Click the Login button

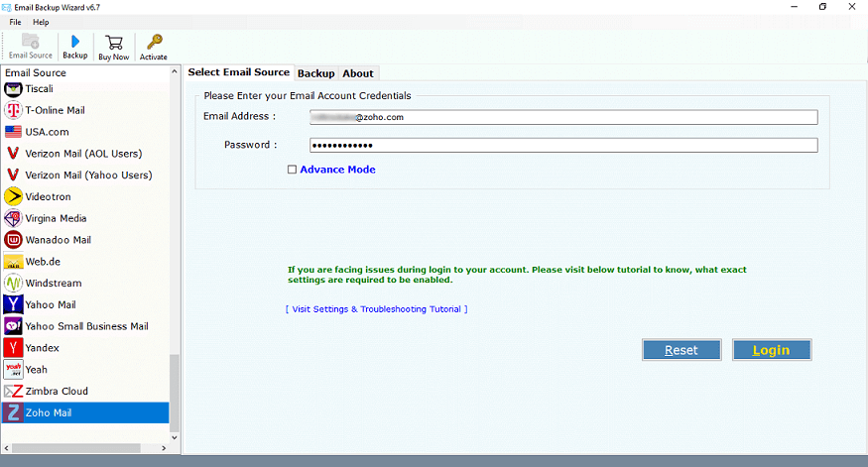pos(772,350)
